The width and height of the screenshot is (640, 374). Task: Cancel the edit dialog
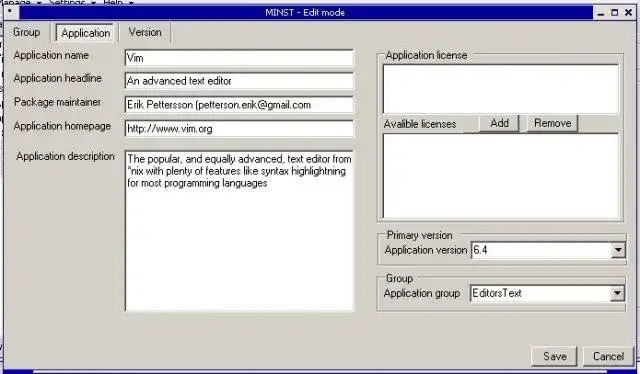click(608, 356)
